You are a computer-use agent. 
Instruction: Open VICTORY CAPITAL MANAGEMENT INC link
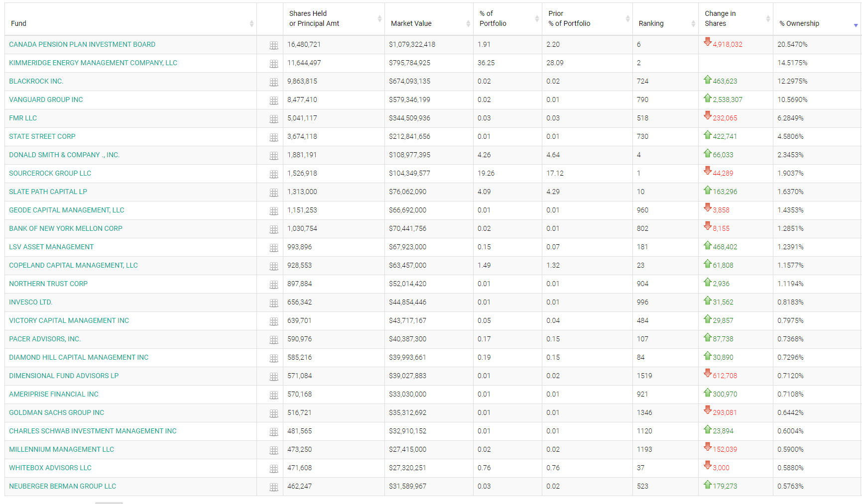(x=69, y=320)
